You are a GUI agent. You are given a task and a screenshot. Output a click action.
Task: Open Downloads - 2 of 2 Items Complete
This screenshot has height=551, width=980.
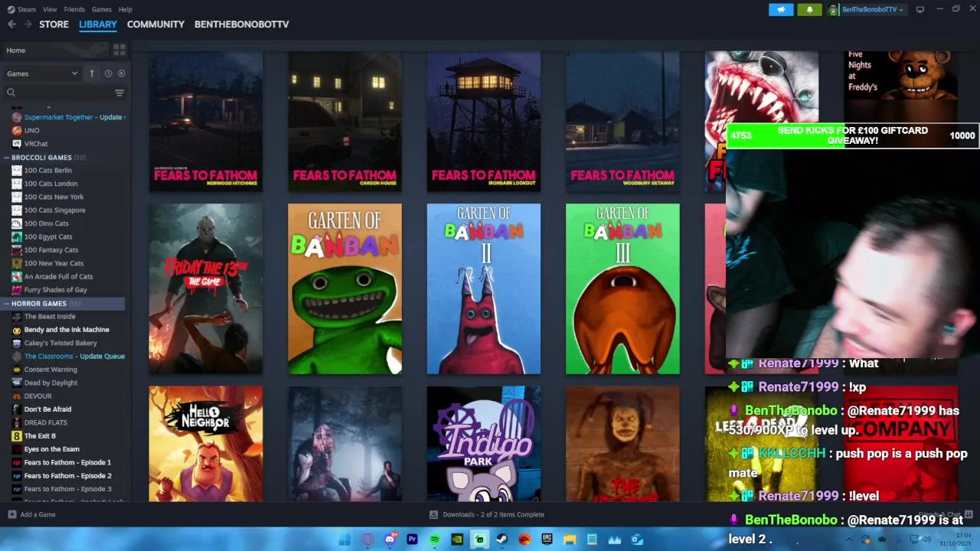pyautogui.click(x=487, y=514)
